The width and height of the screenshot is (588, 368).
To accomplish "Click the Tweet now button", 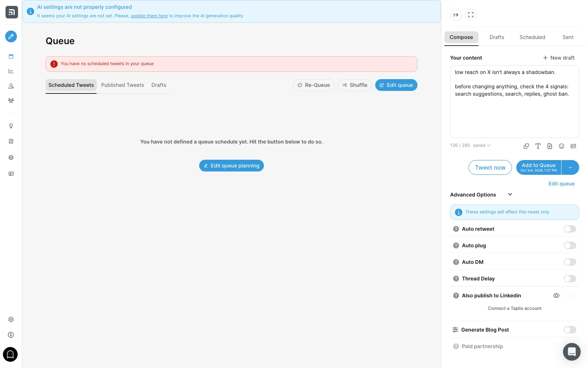I will [490, 167].
